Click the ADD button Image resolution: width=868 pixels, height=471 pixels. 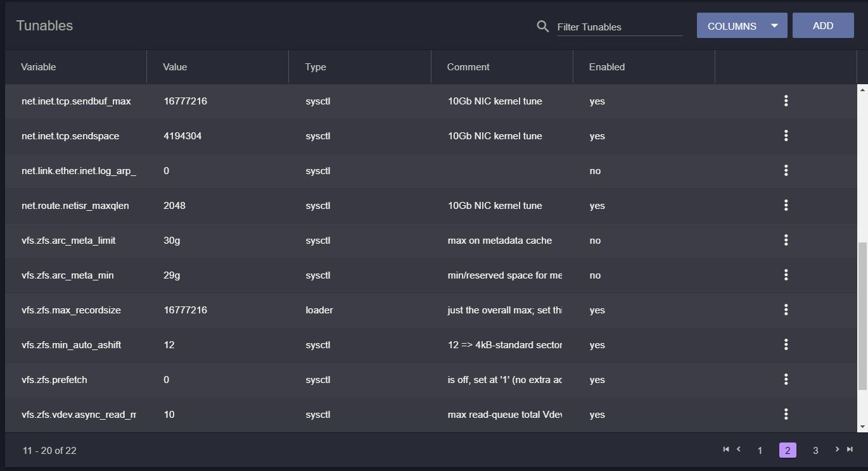tap(823, 25)
